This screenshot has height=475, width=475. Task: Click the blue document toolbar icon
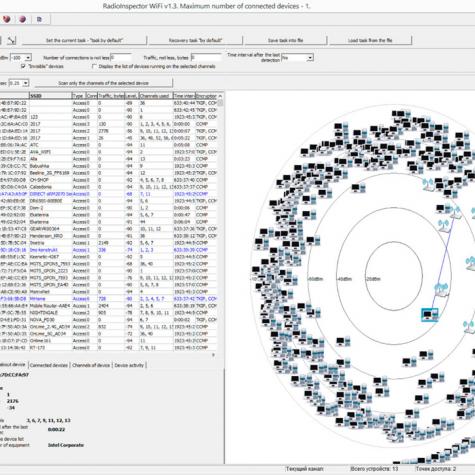(x=39, y=19)
